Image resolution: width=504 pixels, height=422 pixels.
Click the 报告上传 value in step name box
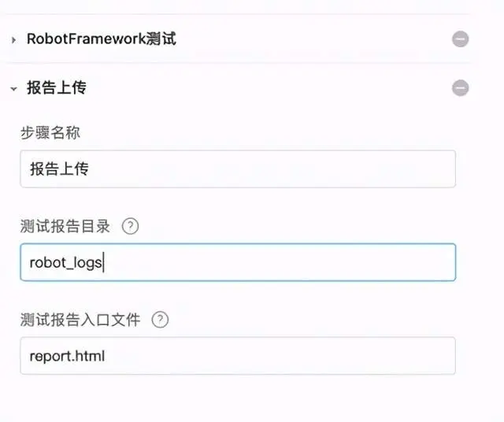(x=59, y=169)
